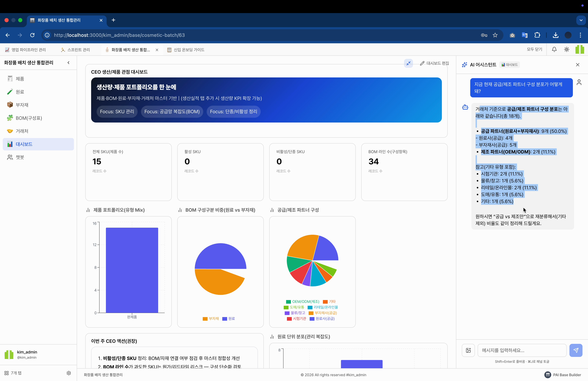The image size is (588, 381).
Task: Select the 원료 sidebar icon
Action: coord(10,92)
